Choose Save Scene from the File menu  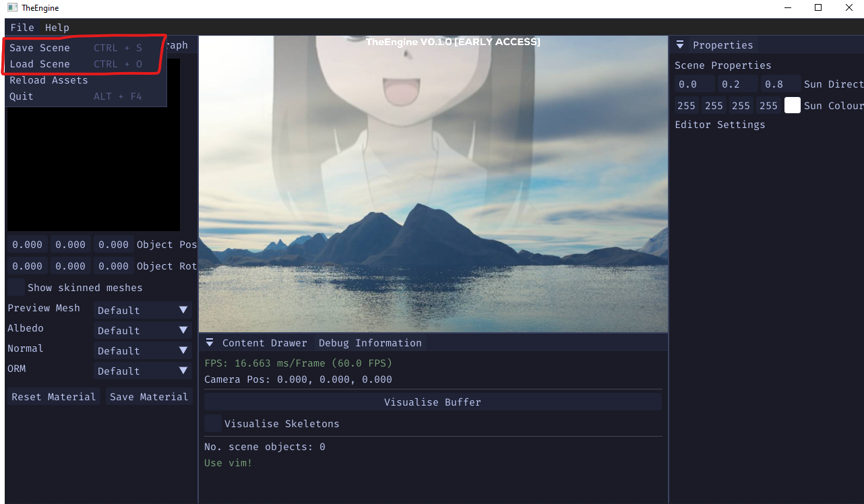(x=85, y=48)
